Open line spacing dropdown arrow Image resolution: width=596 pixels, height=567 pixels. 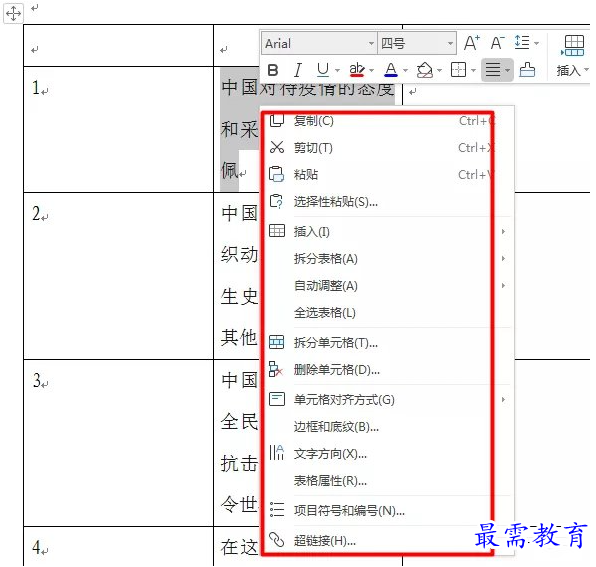click(536, 43)
